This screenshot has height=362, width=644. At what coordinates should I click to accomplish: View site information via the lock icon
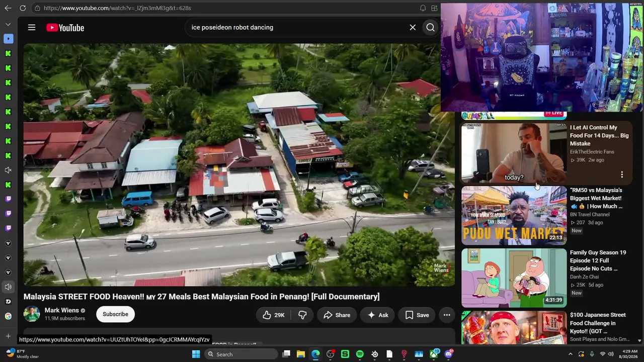(37, 8)
